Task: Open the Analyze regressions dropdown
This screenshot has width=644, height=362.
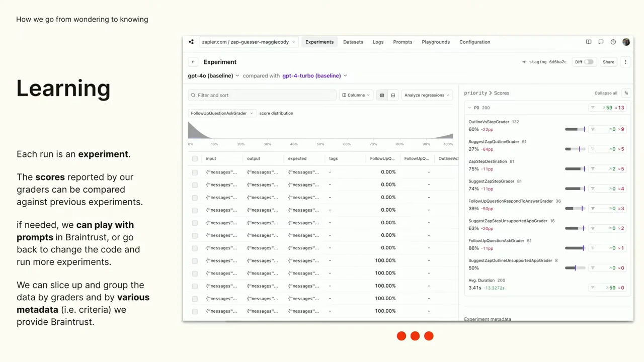Action: pos(427,95)
